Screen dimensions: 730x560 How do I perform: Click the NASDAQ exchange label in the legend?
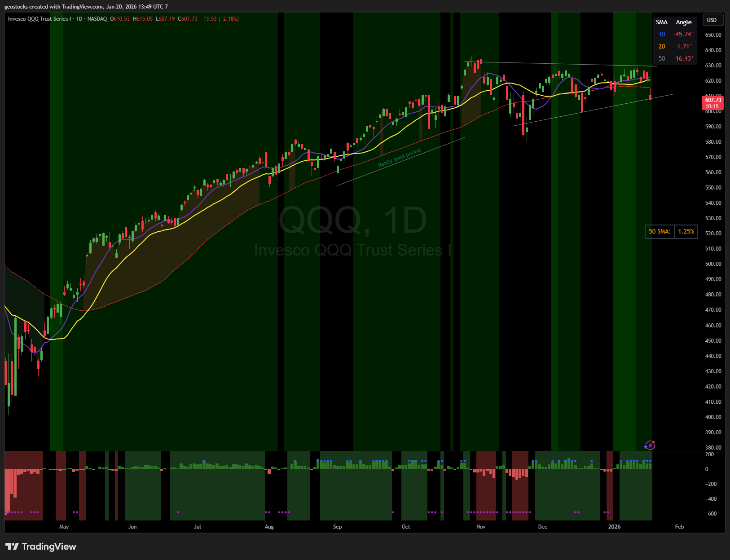pos(97,19)
